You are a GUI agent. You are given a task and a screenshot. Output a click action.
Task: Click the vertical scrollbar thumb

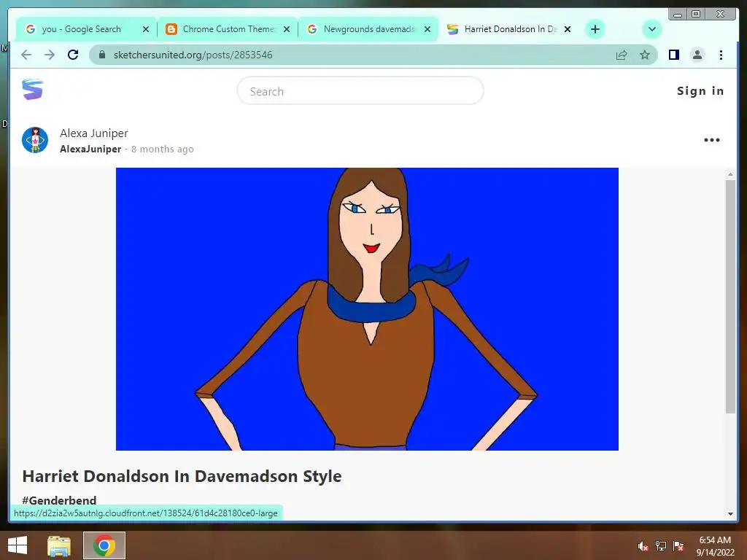click(x=730, y=297)
